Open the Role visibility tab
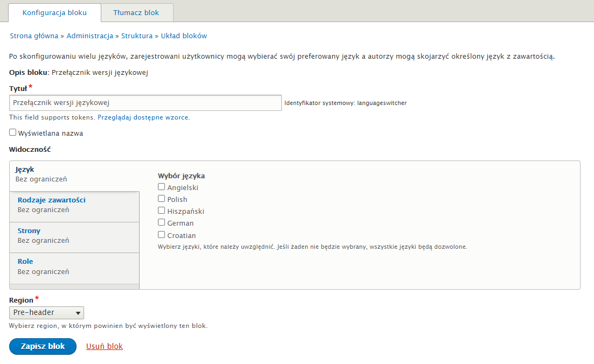594x364 pixels. coord(74,268)
